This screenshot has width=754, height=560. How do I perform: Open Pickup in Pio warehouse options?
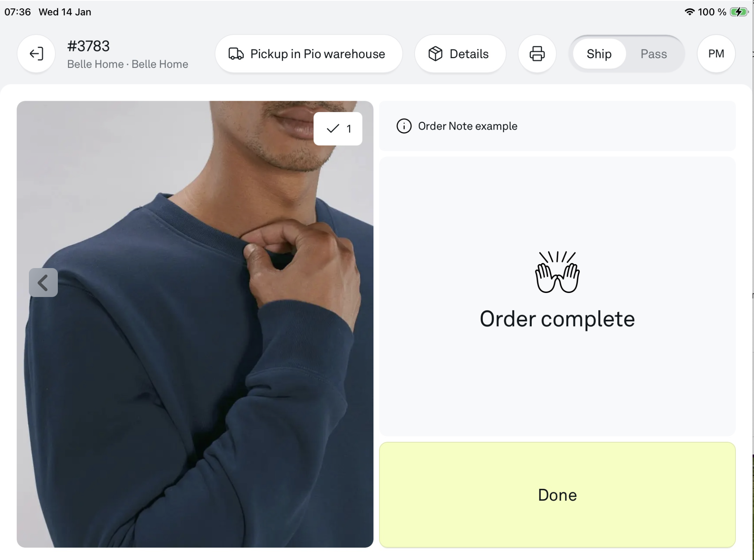click(x=309, y=54)
